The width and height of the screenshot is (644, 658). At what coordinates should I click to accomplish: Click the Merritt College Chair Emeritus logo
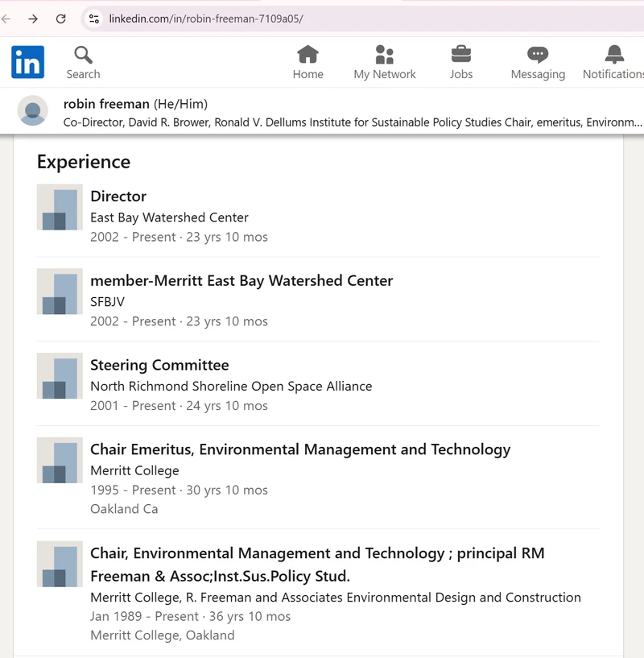tap(60, 460)
